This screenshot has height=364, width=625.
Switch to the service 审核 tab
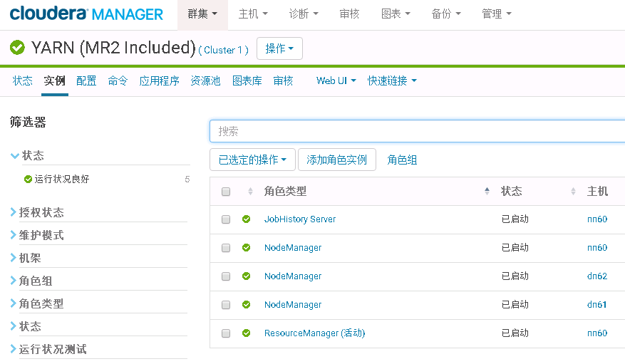coord(283,80)
